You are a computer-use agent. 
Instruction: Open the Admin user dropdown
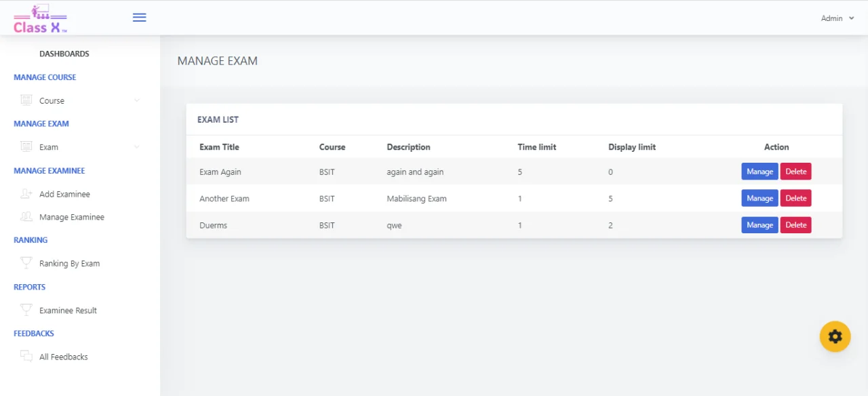837,18
